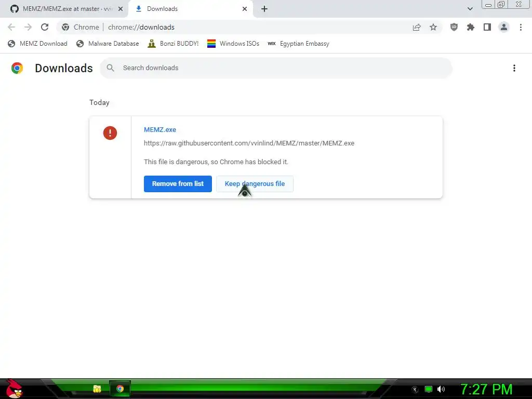The width and height of the screenshot is (532, 399).
Task: Bookmark this page with the star icon
Action: click(433, 27)
